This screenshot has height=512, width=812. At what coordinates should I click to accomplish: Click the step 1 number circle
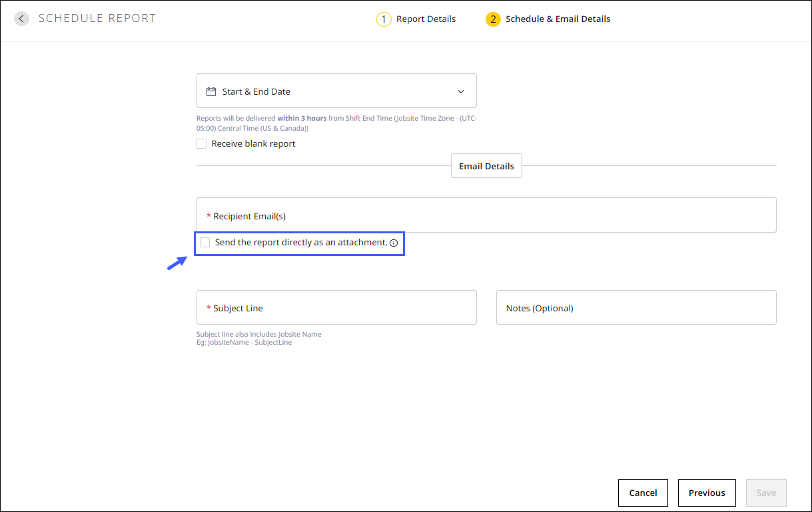point(384,19)
